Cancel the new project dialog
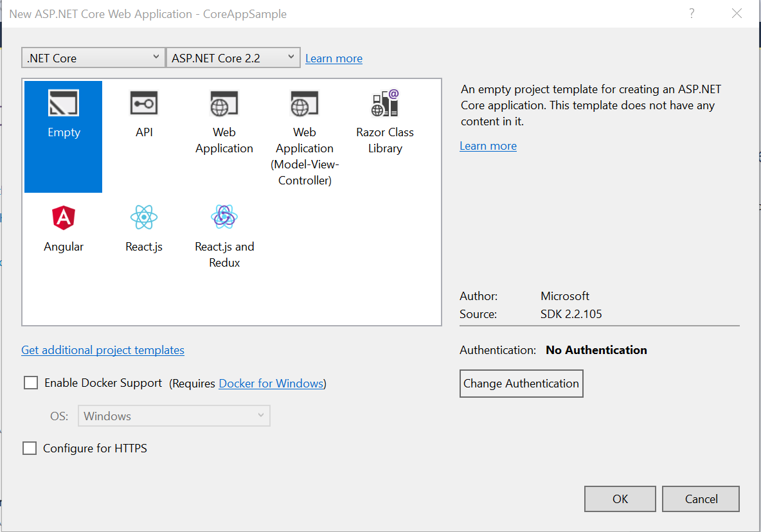The width and height of the screenshot is (761, 532). coord(701,499)
